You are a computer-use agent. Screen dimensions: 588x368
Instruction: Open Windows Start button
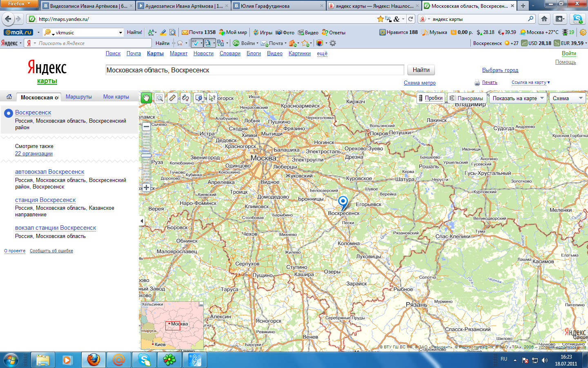(x=11, y=360)
